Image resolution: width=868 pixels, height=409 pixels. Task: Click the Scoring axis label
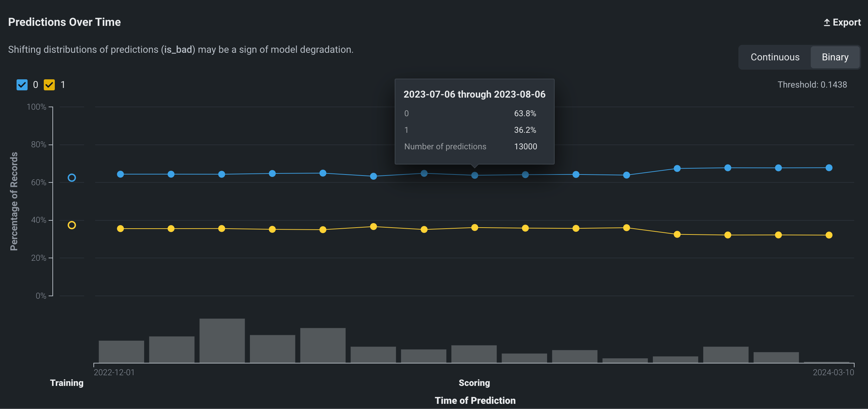click(x=474, y=383)
